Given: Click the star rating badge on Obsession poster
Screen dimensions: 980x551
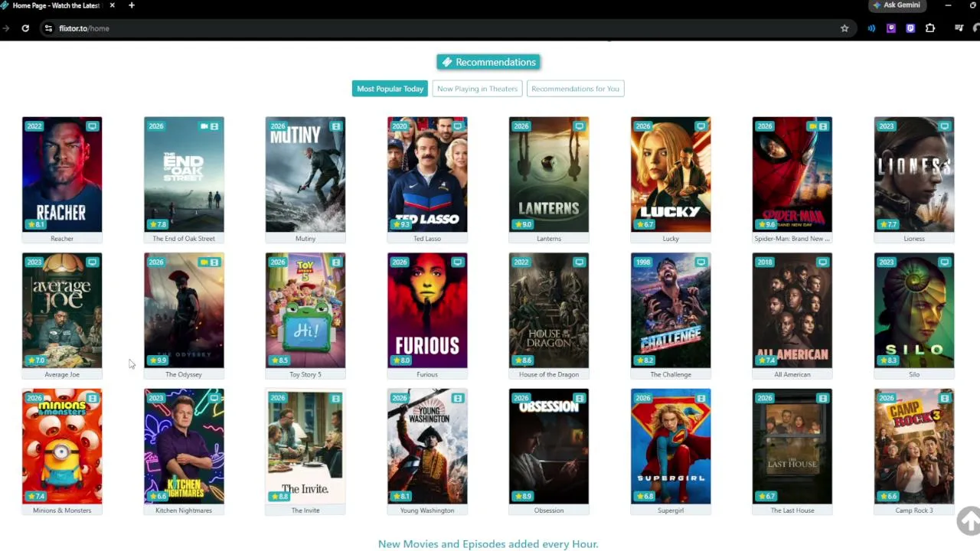Looking at the screenshot, I should [x=523, y=496].
